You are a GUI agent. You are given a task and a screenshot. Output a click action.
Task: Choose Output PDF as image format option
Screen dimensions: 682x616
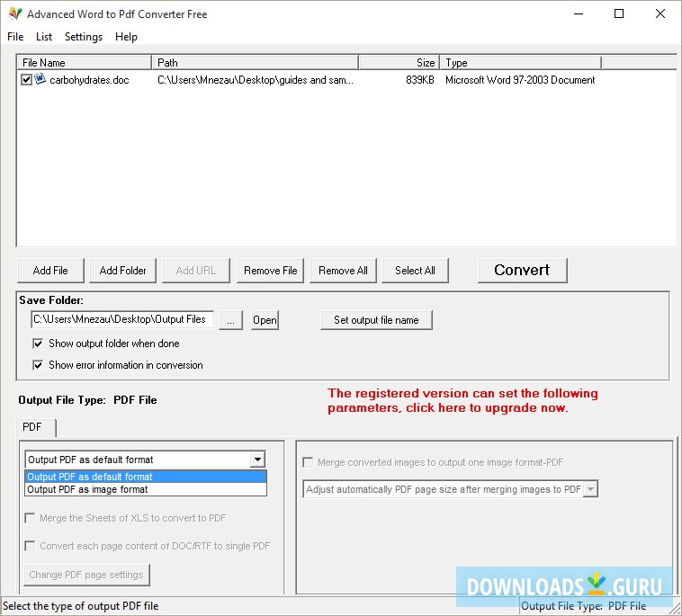pyautogui.click(x=146, y=489)
